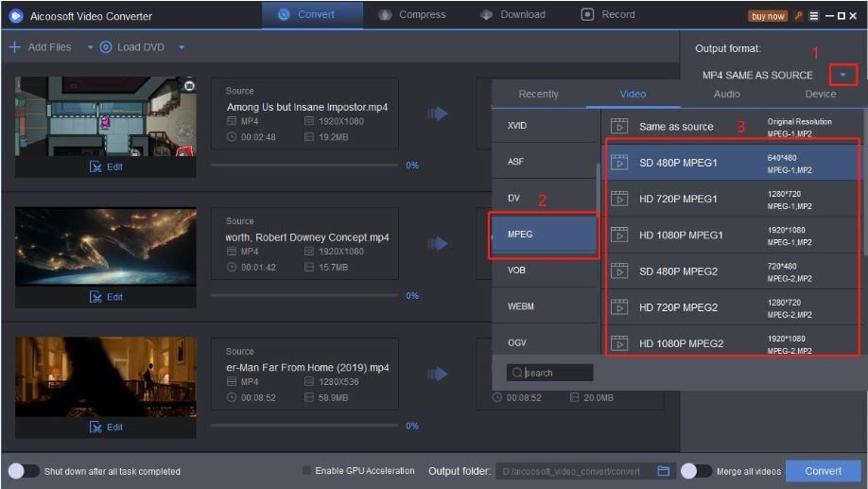Click the buy now button
The height and width of the screenshot is (489, 868).
point(768,16)
